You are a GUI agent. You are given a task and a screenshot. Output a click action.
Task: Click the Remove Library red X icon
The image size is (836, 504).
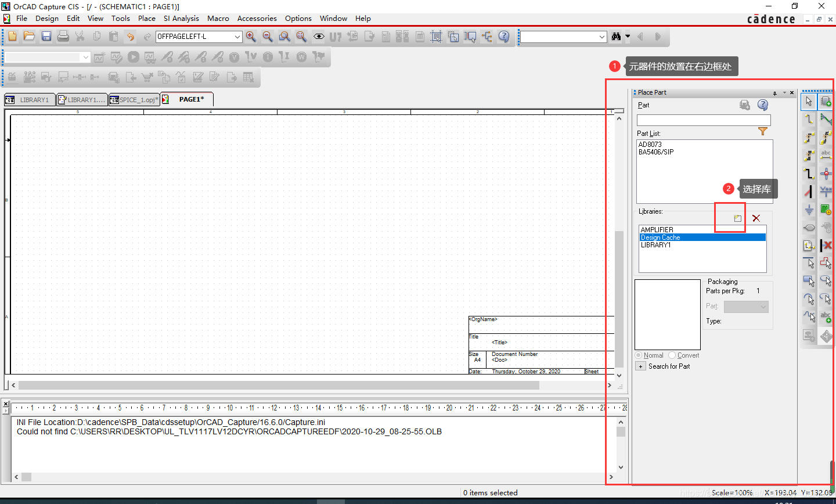756,218
